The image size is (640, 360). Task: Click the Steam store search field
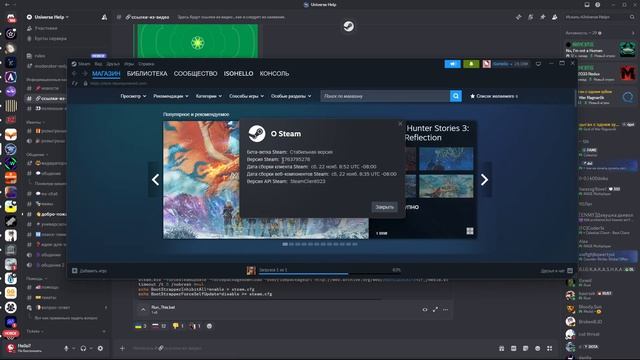click(x=385, y=96)
